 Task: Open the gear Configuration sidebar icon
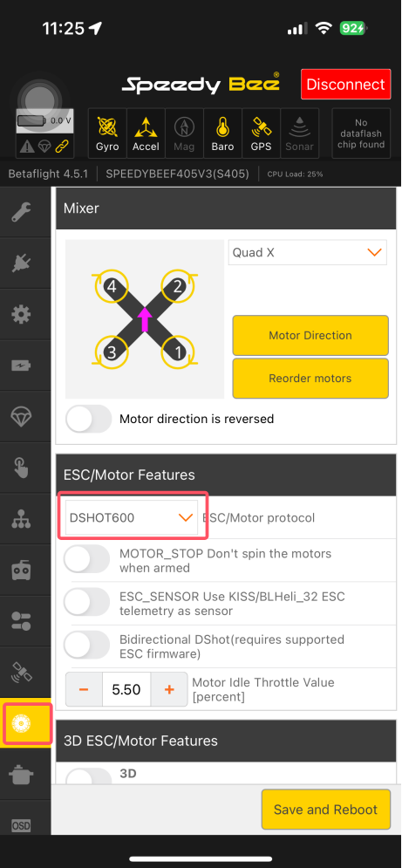(x=22, y=314)
